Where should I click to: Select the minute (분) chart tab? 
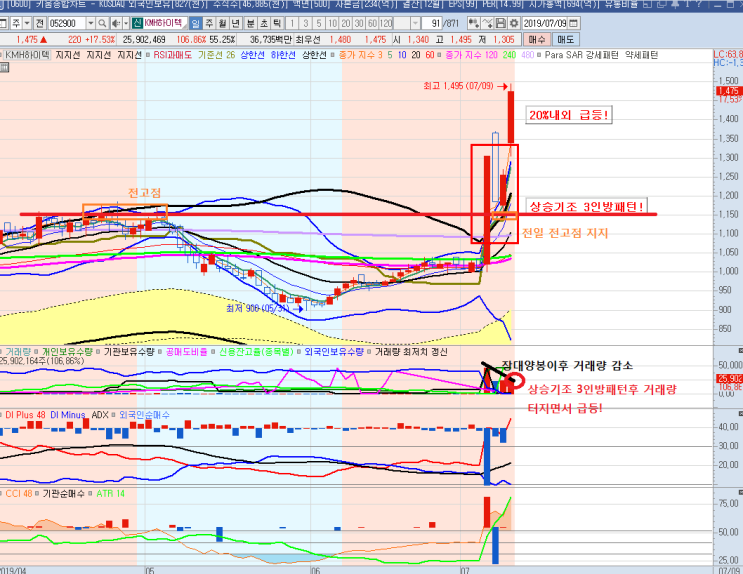pos(250,23)
